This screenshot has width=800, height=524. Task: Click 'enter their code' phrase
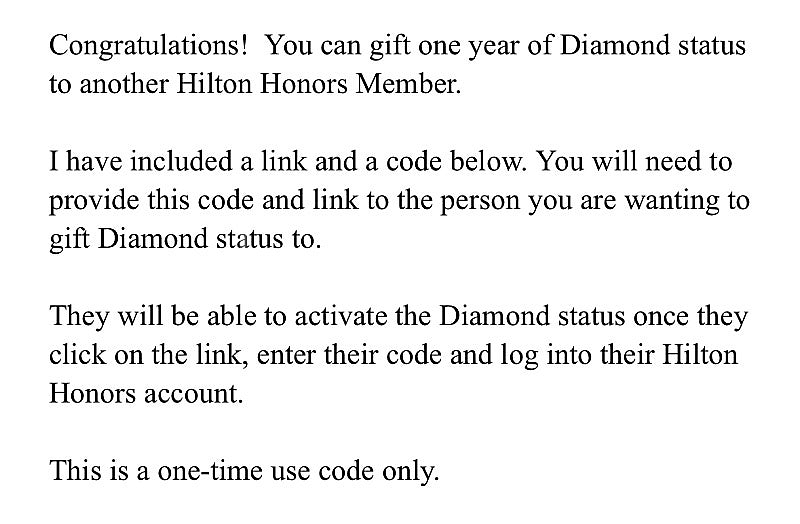(x=349, y=355)
